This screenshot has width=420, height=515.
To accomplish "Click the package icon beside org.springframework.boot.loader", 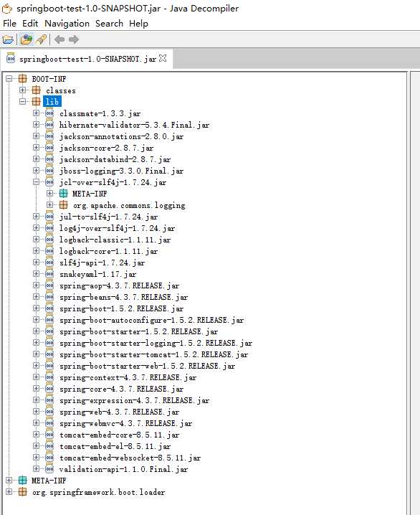I will coord(23,492).
